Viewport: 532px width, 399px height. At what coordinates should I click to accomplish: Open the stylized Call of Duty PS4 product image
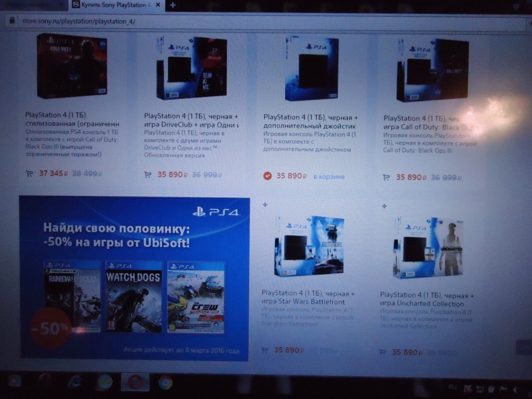pyautogui.click(x=72, y=65)
